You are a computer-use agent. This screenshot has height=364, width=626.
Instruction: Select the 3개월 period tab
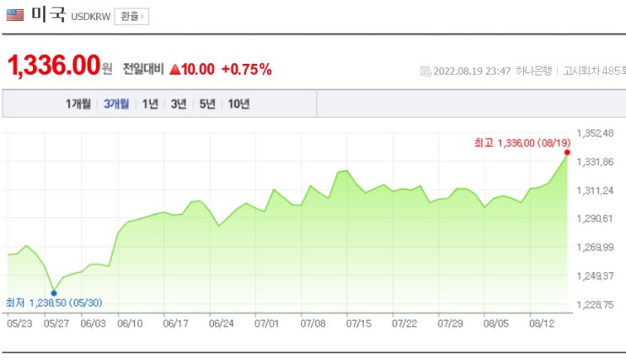tap(116, 104)
